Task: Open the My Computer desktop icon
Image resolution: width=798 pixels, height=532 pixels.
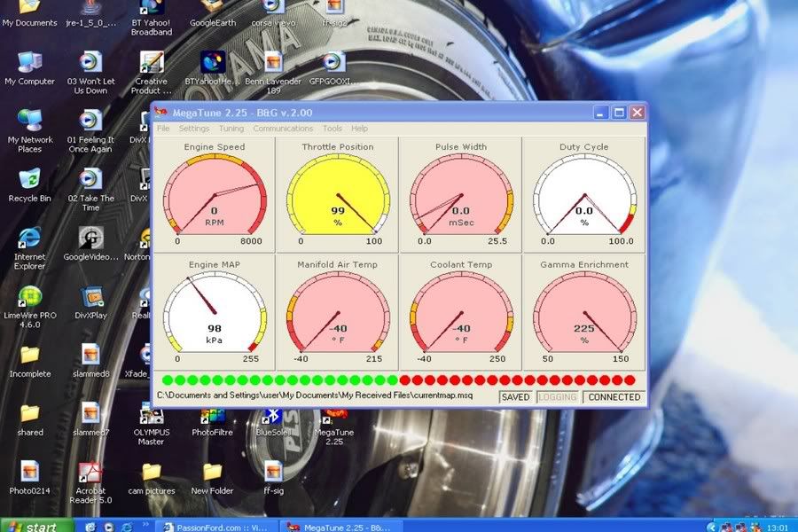Action: (x=29, y=68)
